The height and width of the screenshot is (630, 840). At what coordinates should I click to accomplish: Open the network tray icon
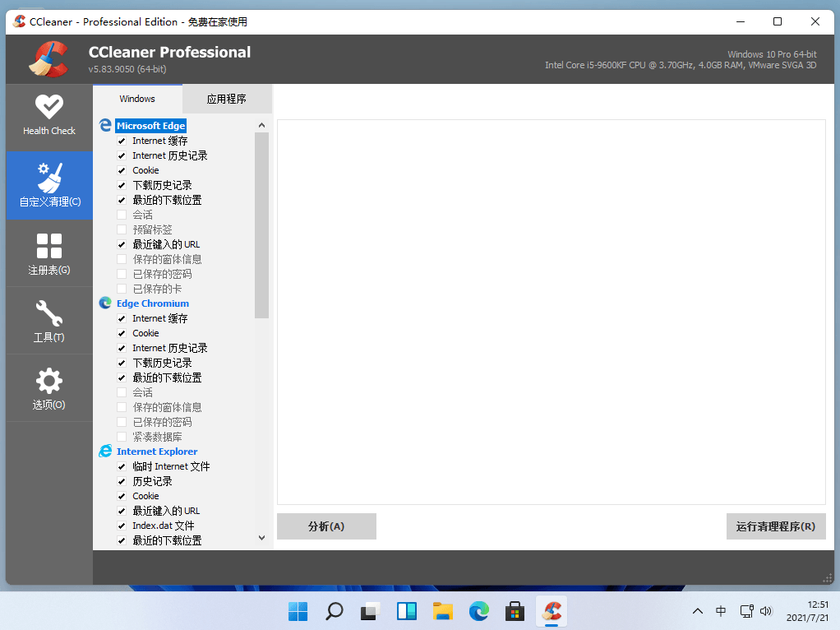(x=746, y=611)
